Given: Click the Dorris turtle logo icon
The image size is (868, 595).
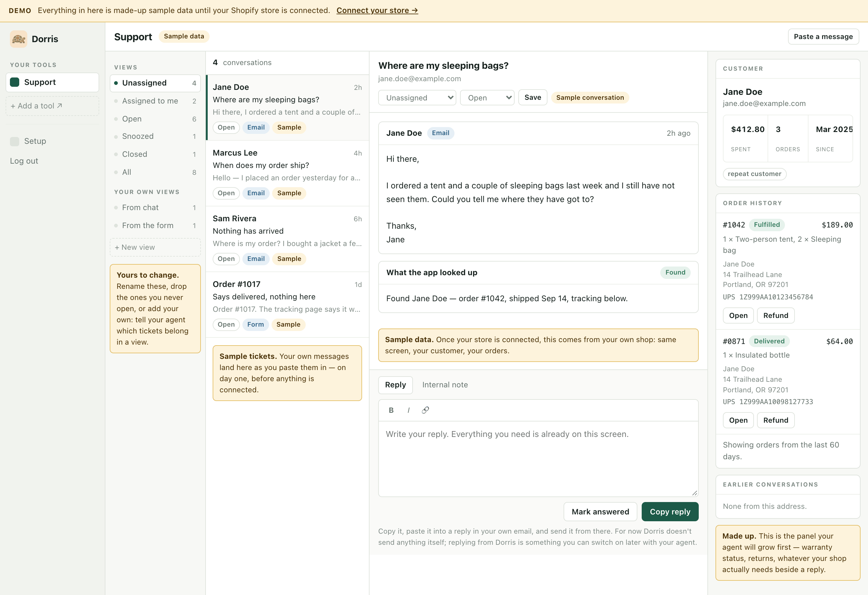Looking at the screenshot, I should point(18,39).
